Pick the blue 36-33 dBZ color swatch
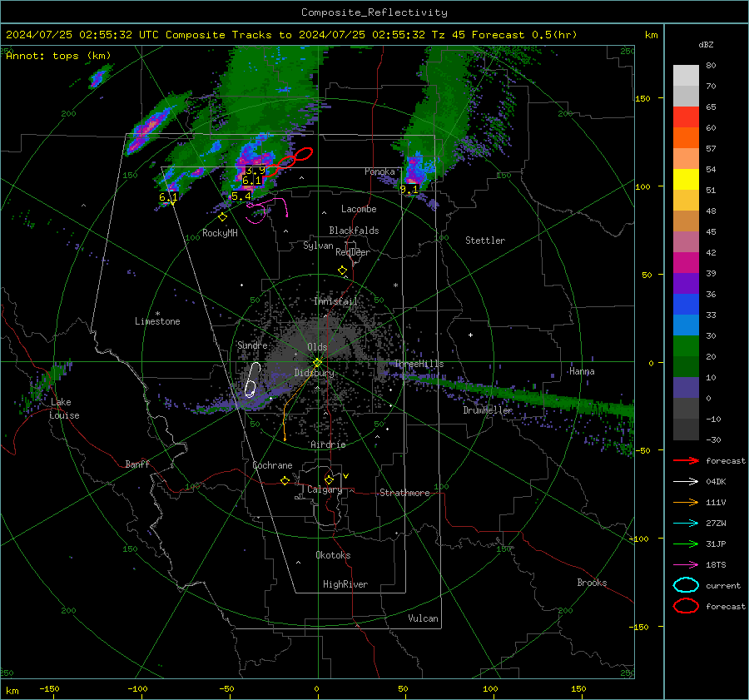 click(x=686, y=305)
